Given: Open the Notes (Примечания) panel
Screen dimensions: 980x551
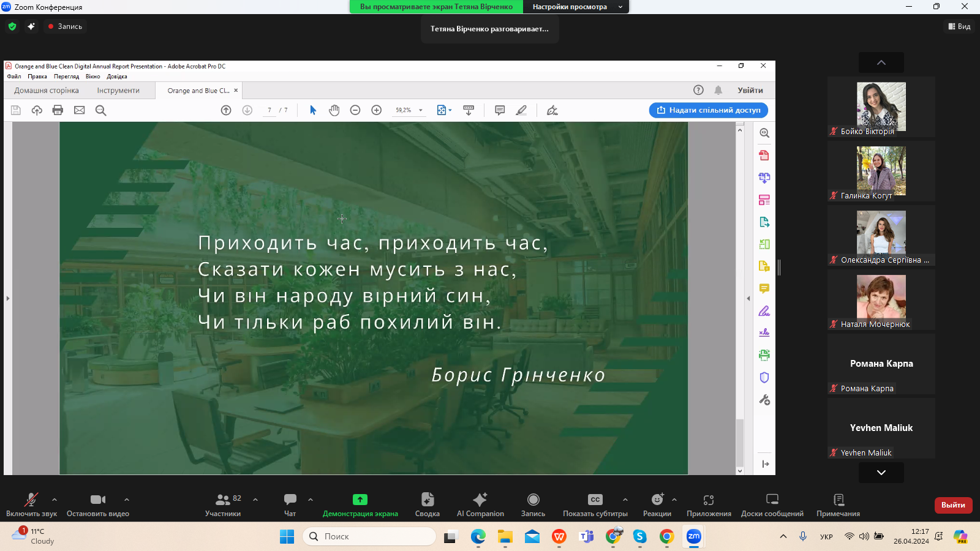Looking at the screenshot, I should (838, 504).
